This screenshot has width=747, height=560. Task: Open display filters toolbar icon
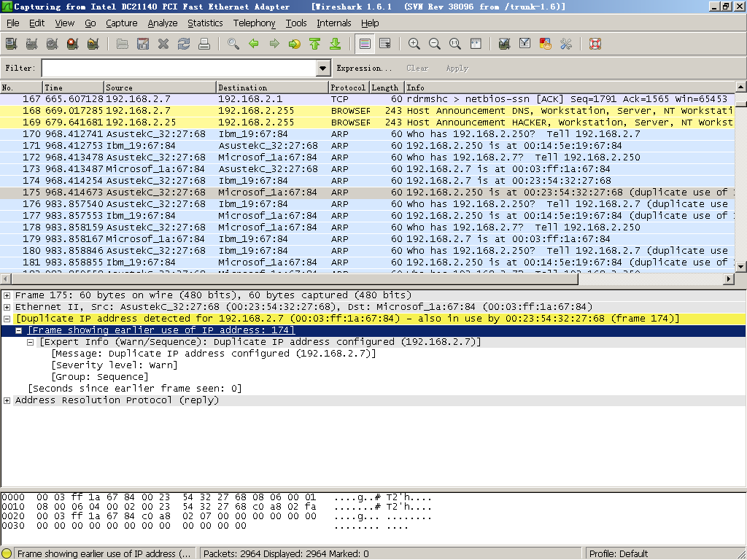[525, 44]
